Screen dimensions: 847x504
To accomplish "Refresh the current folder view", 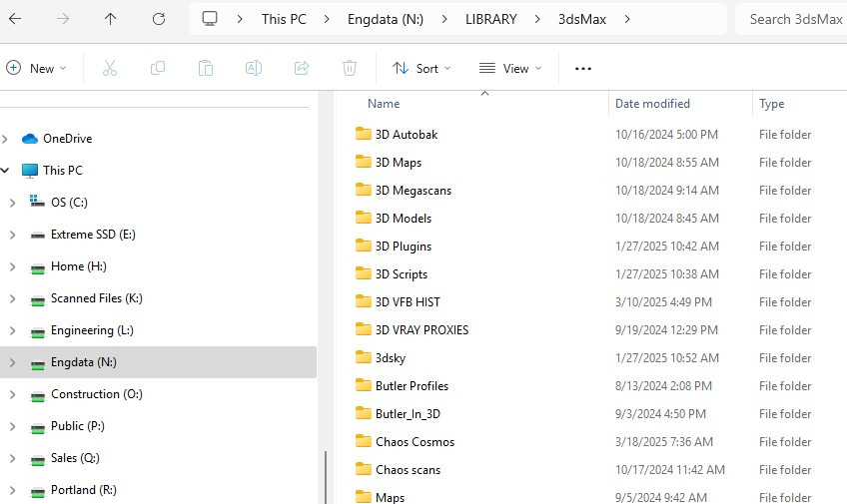I will tap(158, 19).
